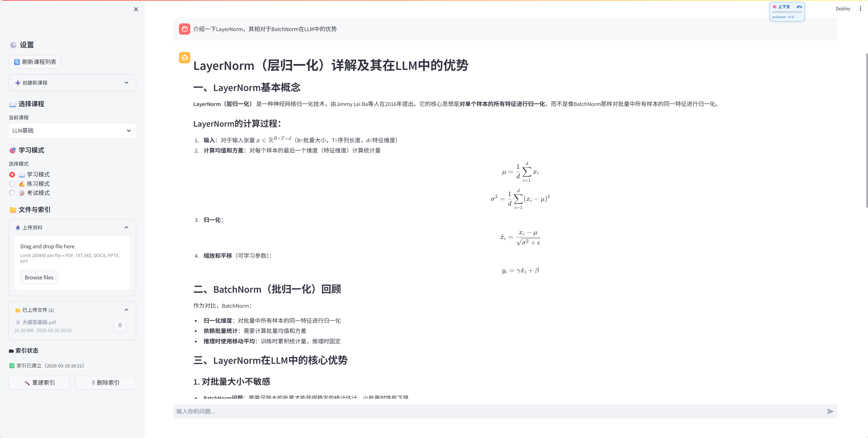This screenshot has width=868, height=438.
Task: Select the 考试模式 radio button
Action: pyautogui.click(x=12, y=192)
